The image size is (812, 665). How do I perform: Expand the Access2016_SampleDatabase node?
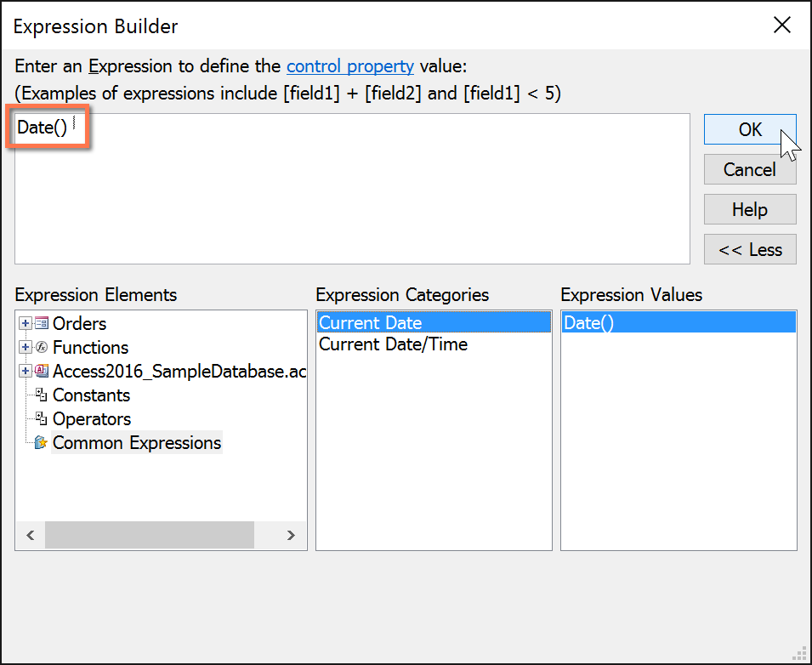point(26,372)
